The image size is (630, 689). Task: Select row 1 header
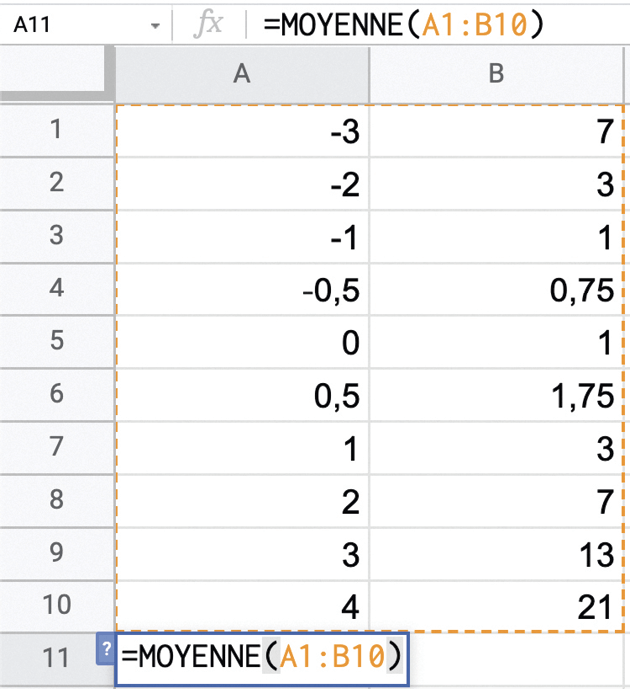pyautogui.click(x=55, y=130)
